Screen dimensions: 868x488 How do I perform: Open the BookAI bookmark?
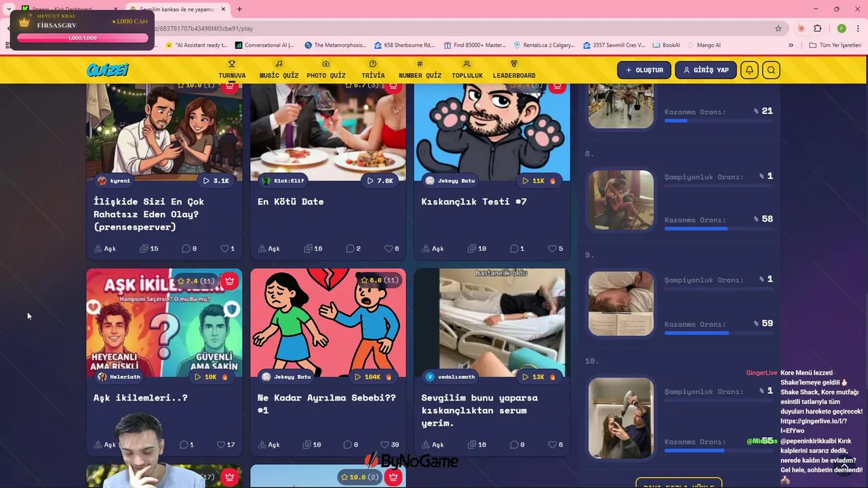[666, 45]
